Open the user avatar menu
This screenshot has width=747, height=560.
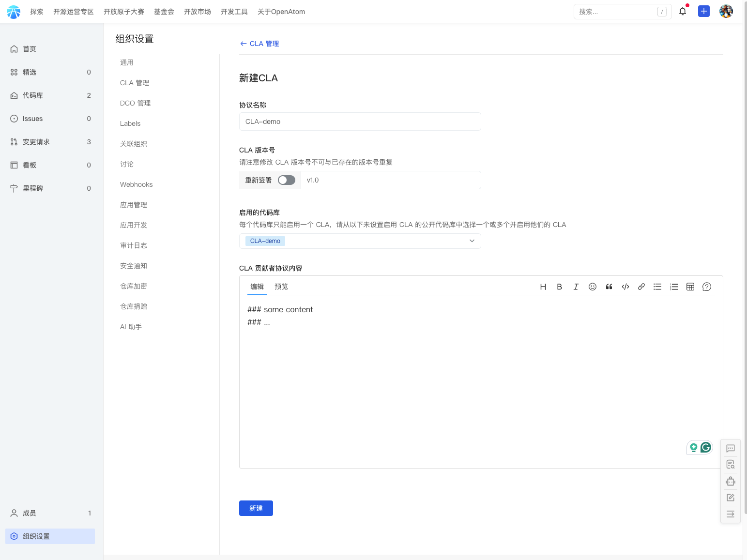726,12
